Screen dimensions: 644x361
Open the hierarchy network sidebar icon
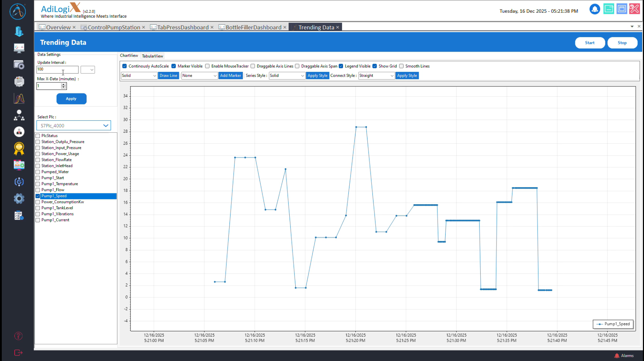coord(19,115)
